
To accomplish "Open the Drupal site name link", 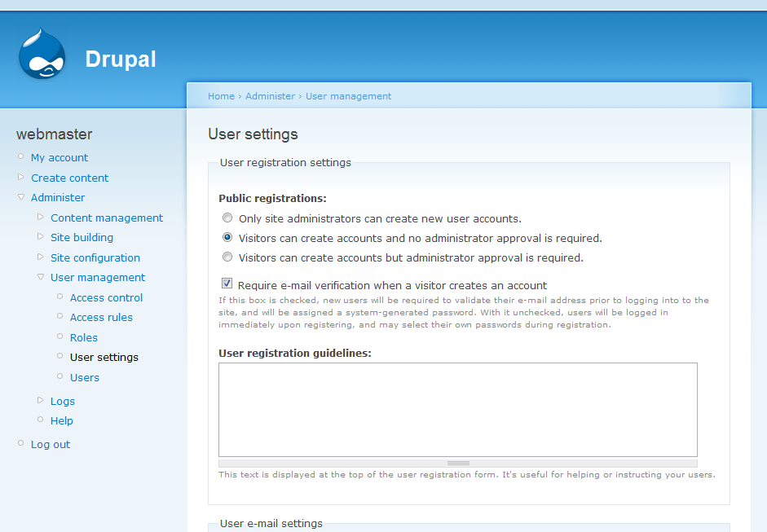I will [x=121, y=59].
